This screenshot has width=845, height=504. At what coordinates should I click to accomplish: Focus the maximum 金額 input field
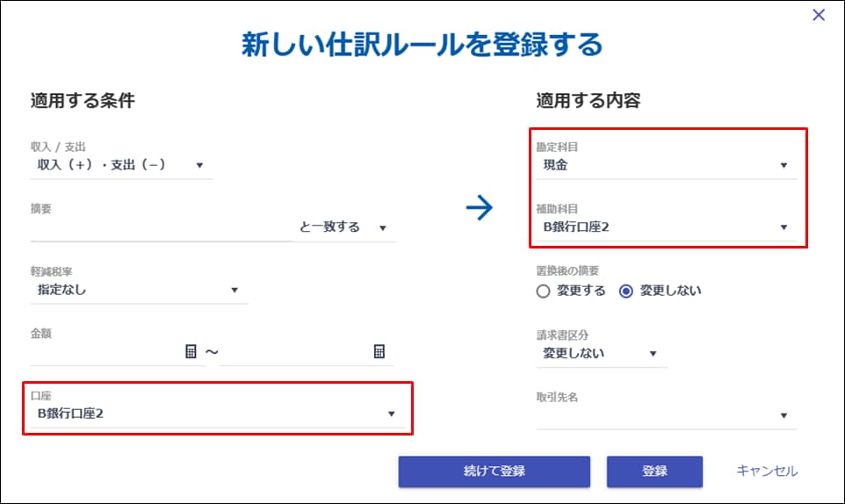click(x=294, y=352)
